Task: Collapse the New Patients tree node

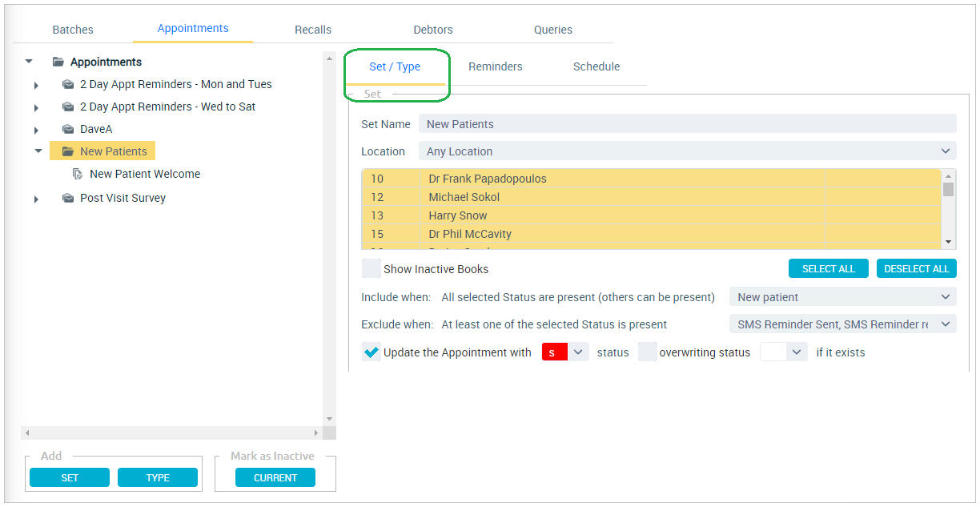Action: [x=38, y=151]
